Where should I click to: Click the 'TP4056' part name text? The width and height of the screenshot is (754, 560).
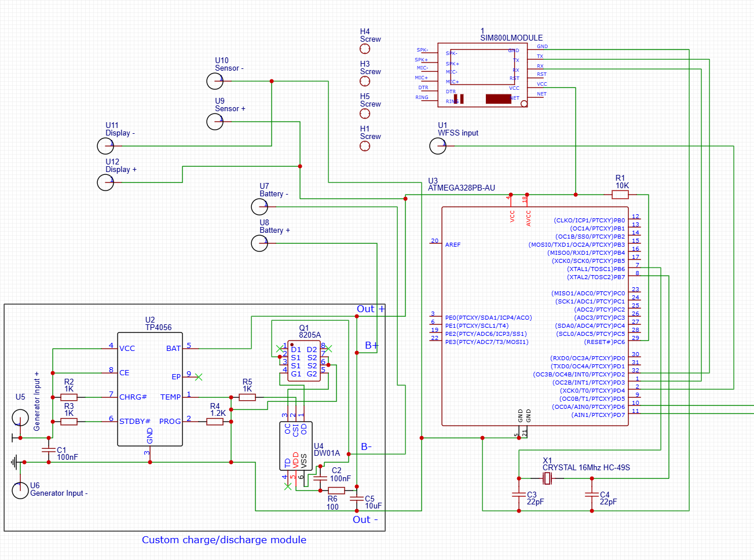click(158, 327)
